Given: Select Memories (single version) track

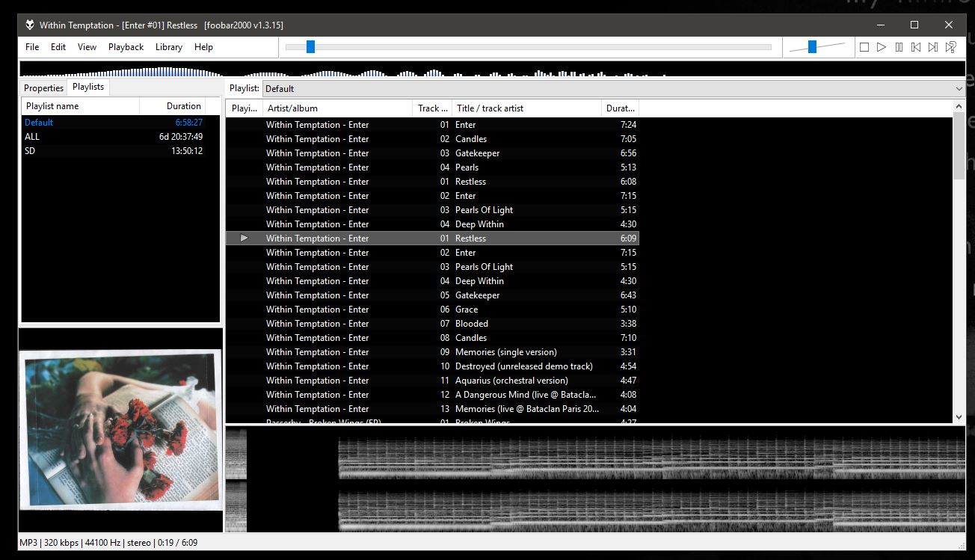Looking at the screenshot, I should (432, 352).
